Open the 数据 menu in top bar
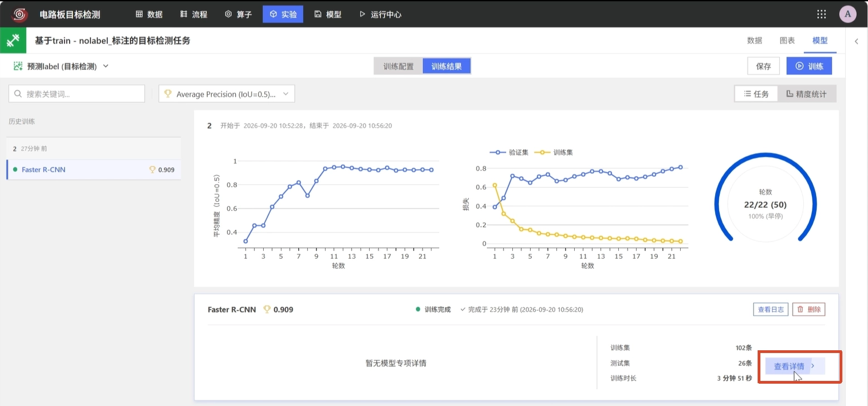The width and height of the screenshot is (868, 406). coord(149,14)
